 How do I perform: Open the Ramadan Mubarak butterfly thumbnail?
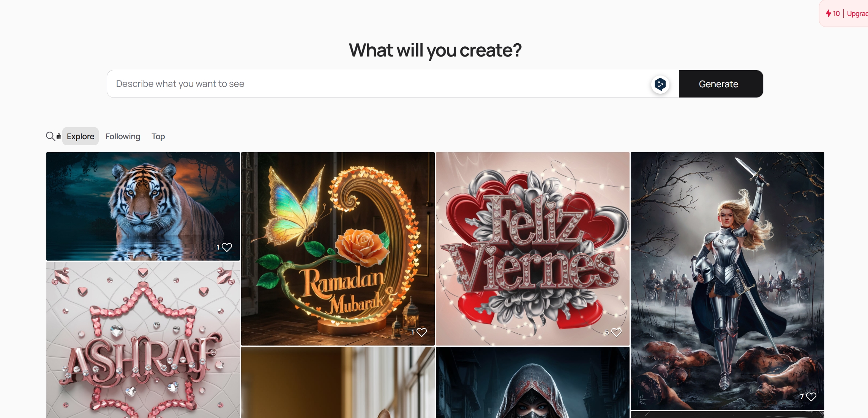point(338,249)
